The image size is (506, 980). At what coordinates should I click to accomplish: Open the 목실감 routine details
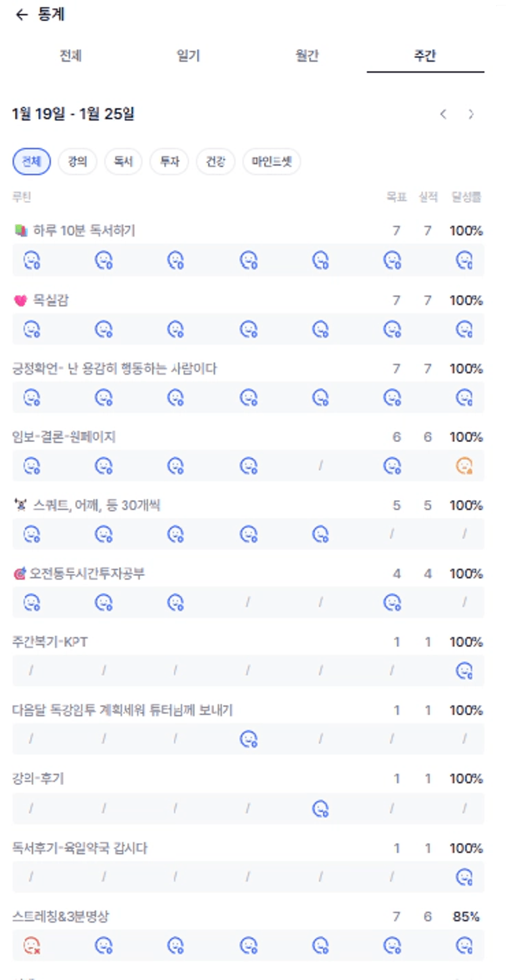pos(50,300)
